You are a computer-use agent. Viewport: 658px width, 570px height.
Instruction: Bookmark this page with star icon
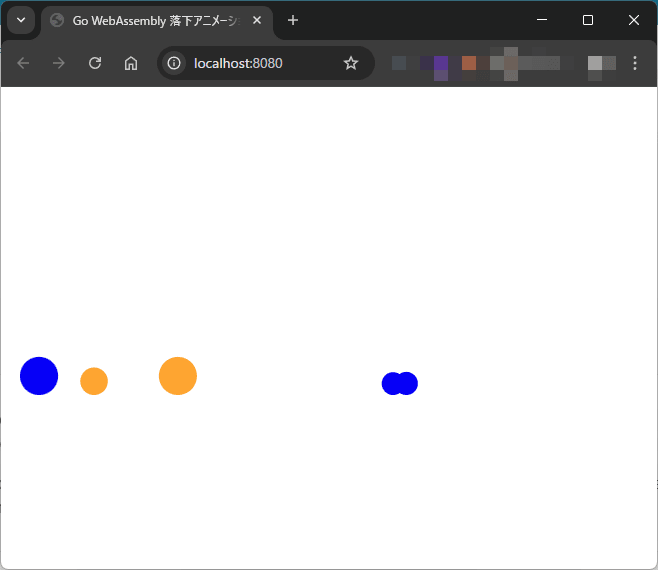coord(351,63)
